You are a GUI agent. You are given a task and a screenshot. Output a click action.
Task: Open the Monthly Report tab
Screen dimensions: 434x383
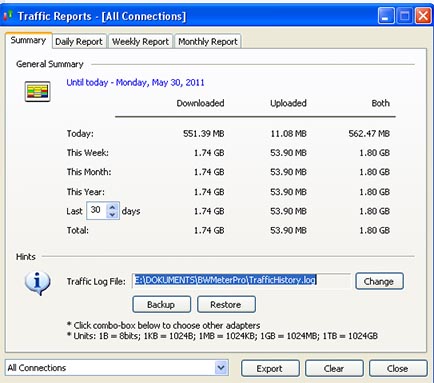tap(208, 41)
